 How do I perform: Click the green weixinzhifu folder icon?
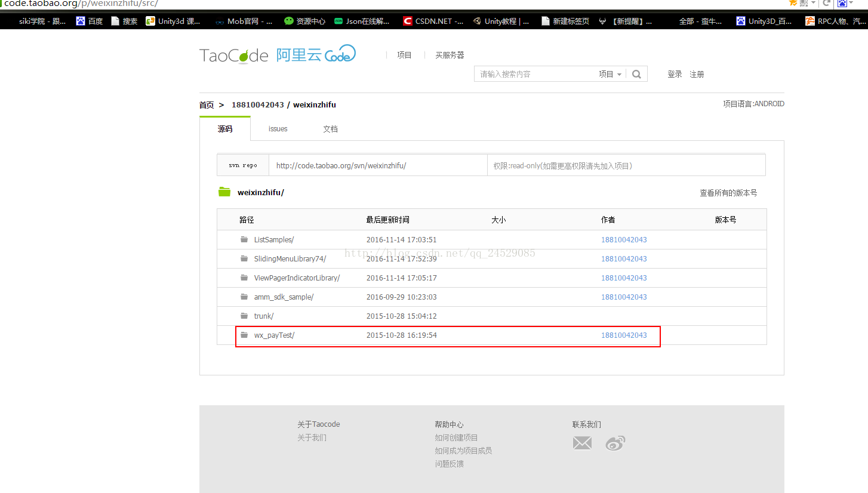point(224,192)
